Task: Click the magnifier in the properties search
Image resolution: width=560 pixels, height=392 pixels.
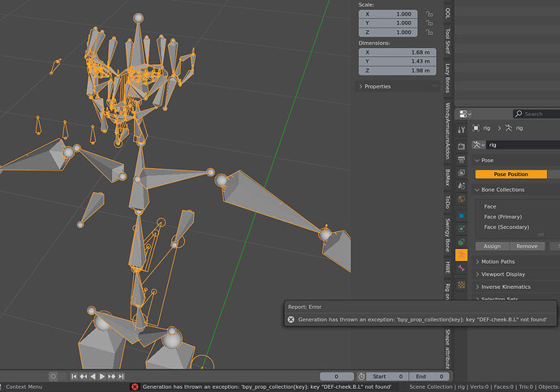Action: [x=519, y=114]
